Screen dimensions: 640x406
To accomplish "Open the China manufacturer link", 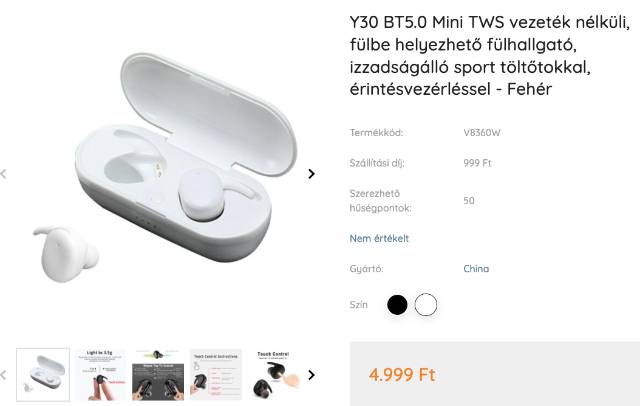I will 476,269.
